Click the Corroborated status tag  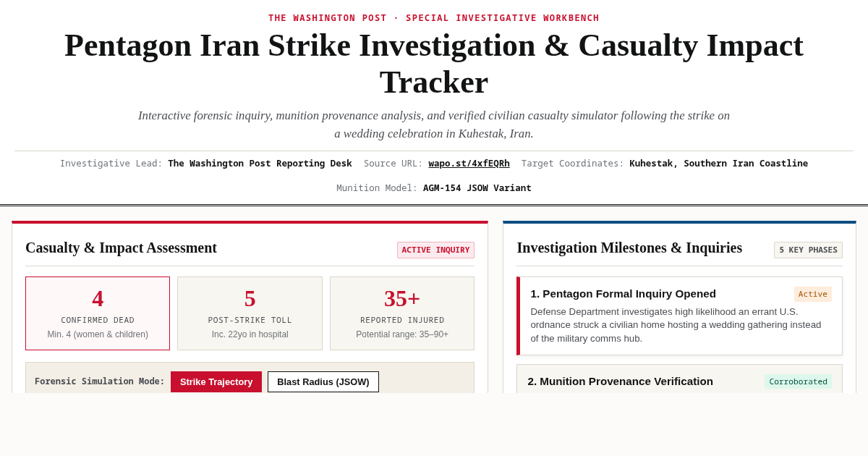coord(798,381)
